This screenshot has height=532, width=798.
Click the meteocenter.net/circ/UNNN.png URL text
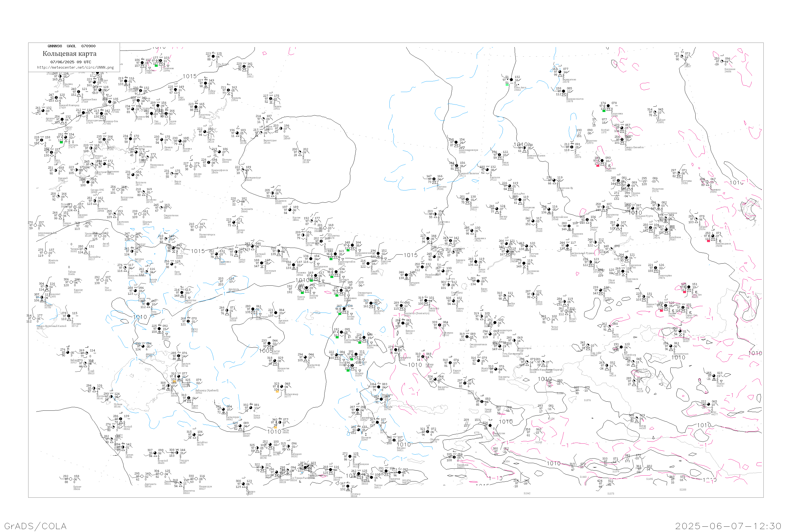75,67
